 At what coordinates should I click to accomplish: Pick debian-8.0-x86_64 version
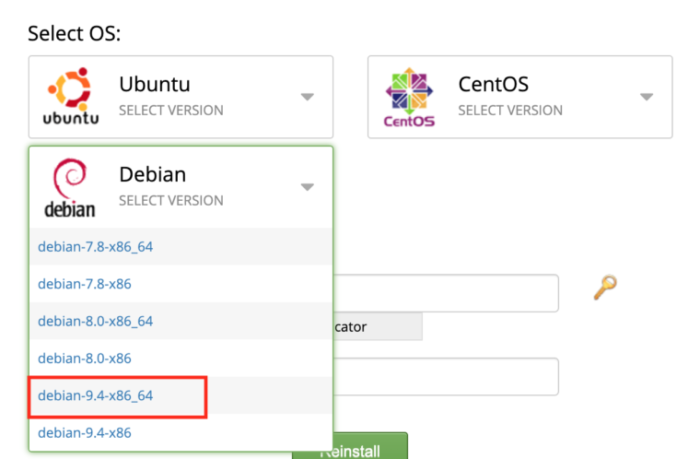click(95, 321)
